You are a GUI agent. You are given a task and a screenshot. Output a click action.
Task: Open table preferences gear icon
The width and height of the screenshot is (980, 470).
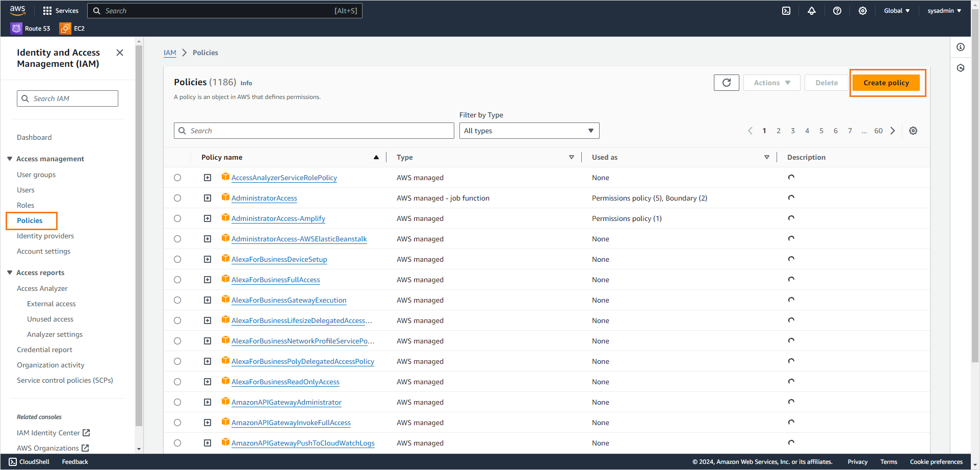pyautogui.click(x=913, y=131)
